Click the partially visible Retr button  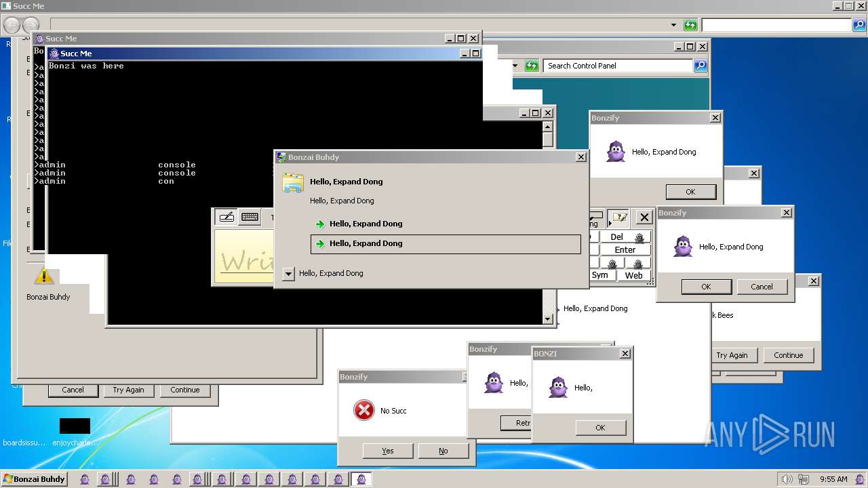516,423
